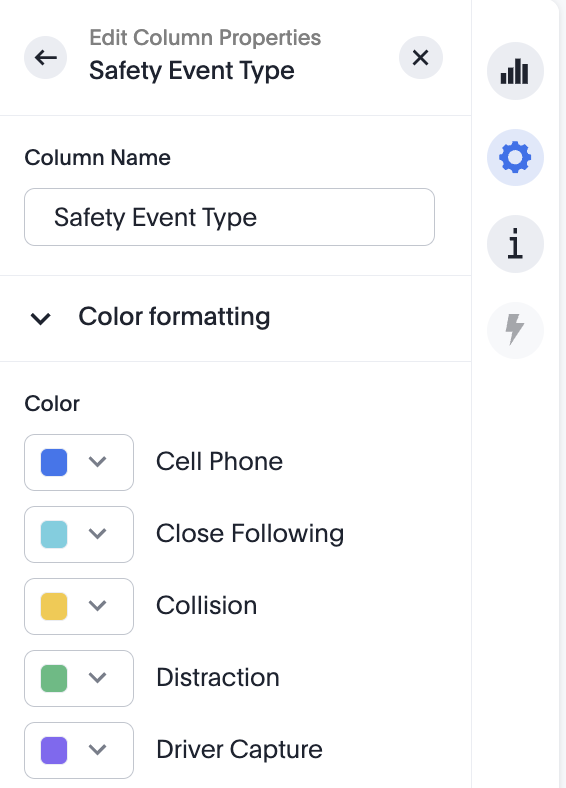
Task: Go back using the left arrow icon
Action: pos(46,58)
